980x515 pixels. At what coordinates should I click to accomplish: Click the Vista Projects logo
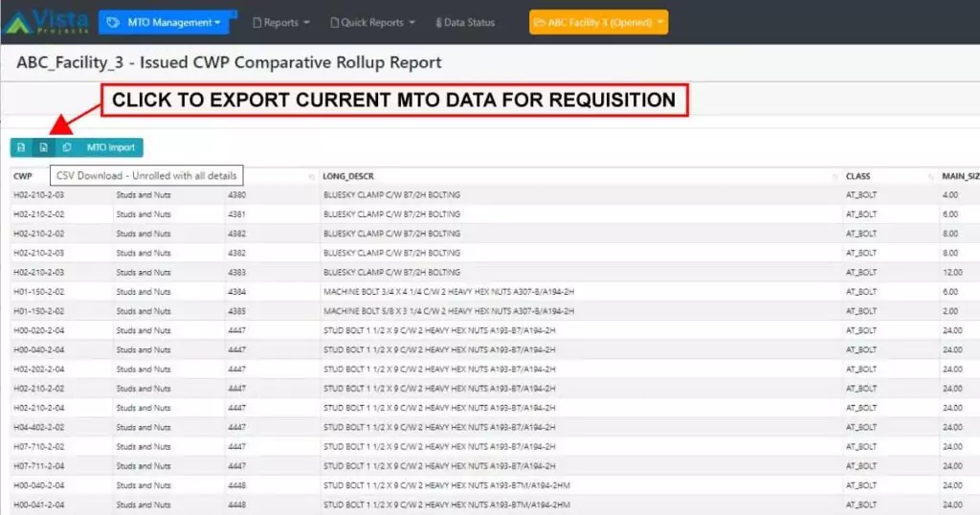pos(46,22)
